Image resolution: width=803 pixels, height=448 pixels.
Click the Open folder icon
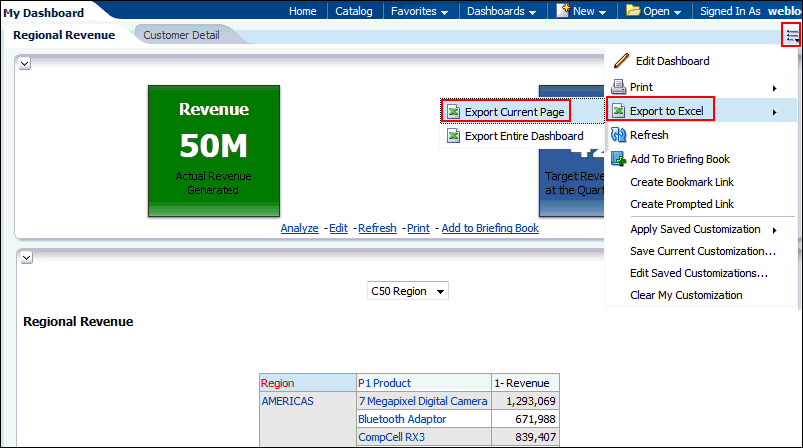click(x=633, y=10)
